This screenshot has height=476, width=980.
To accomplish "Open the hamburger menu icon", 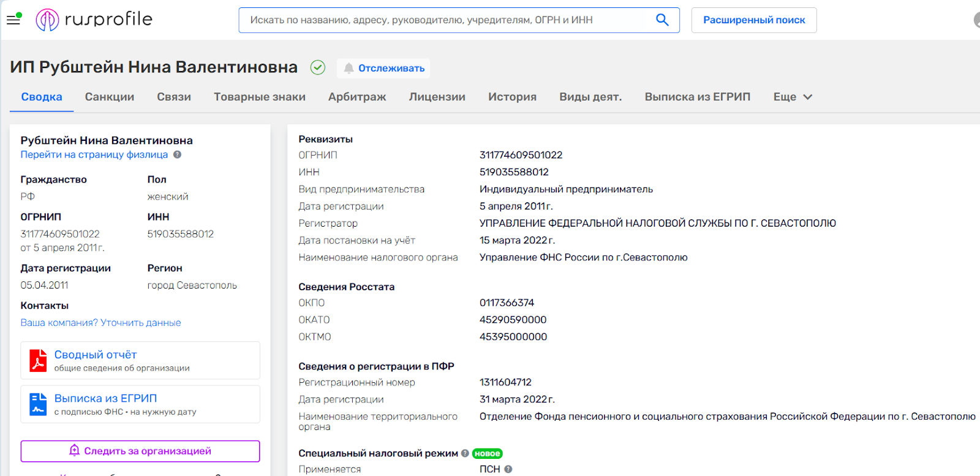I will 13,20.
